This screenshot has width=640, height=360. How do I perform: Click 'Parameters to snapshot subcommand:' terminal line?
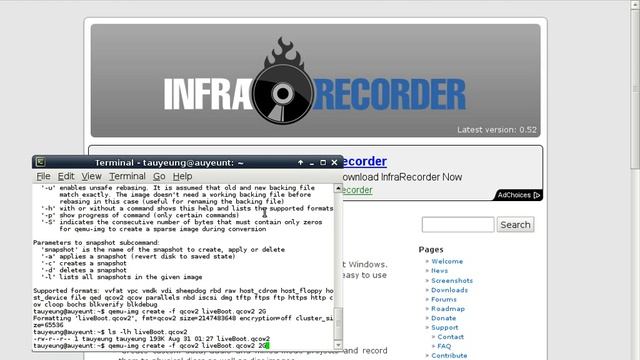click(x=96, y=242)
